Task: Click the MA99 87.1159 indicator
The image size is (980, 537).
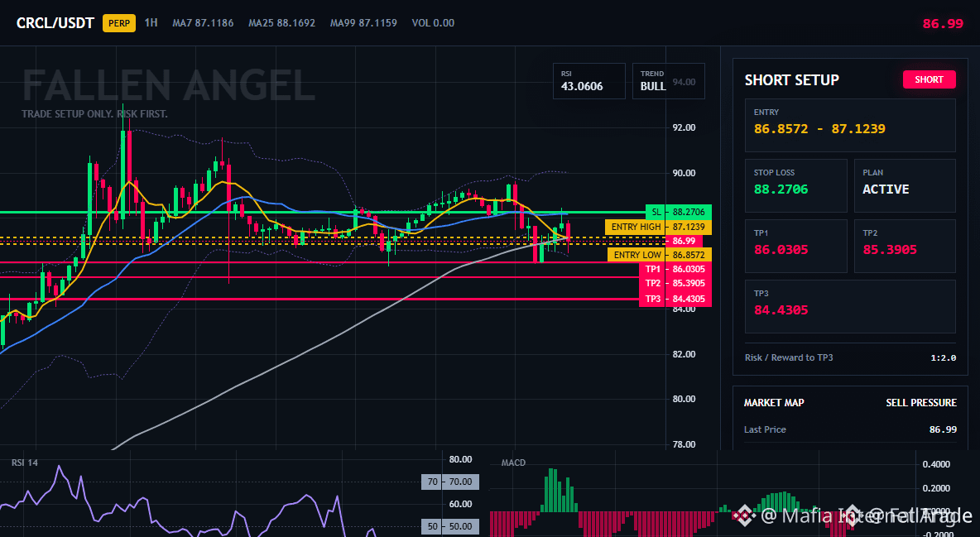Action: coord(363,23)
